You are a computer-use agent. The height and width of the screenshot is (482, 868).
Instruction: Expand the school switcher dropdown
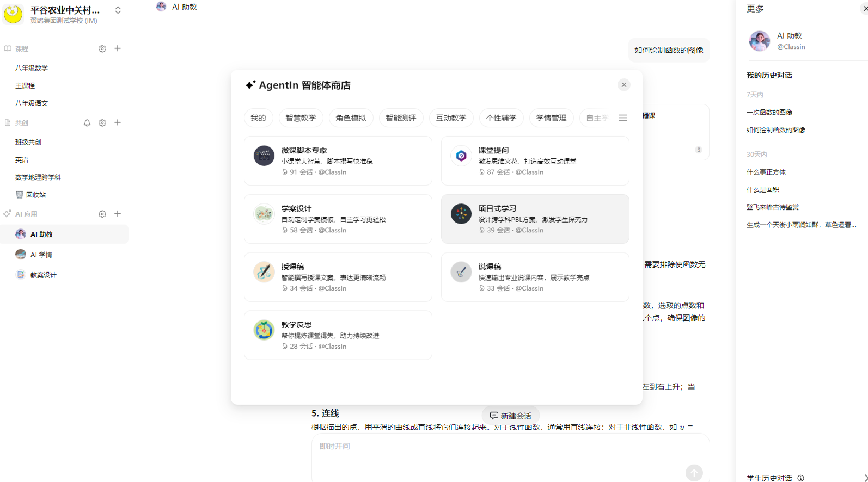tap(118, 10)
